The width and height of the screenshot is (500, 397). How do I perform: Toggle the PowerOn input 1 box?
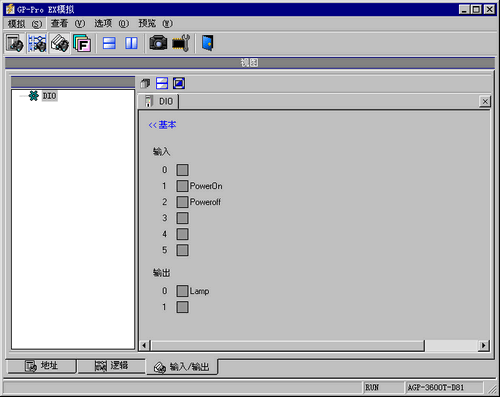point(182,186)
